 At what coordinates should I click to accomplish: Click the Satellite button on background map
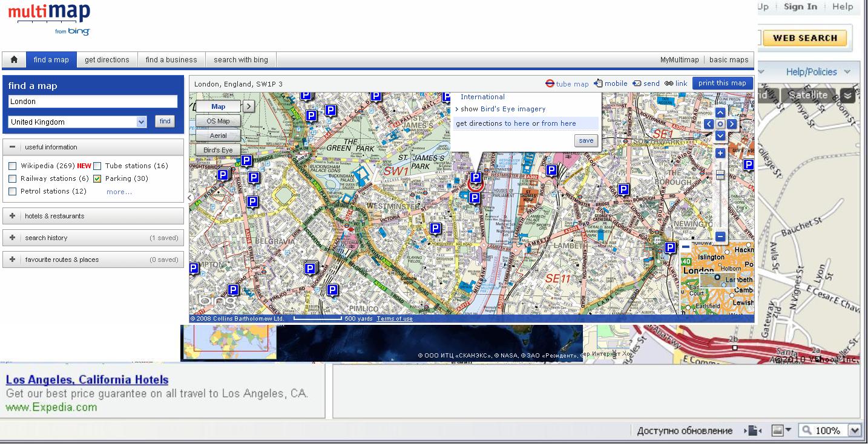tap(807, 96)
